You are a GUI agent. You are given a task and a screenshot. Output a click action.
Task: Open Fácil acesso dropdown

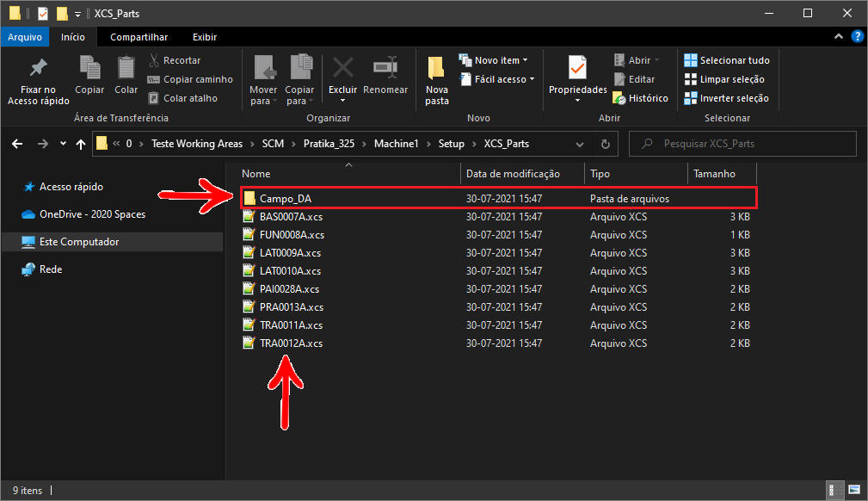click(x=496, y=79)
